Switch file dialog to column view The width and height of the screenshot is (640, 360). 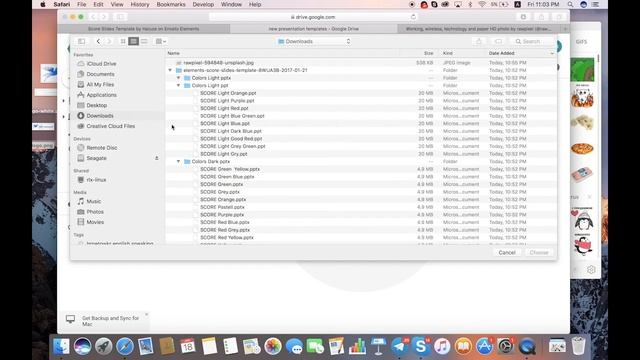click(x=144, y=41)
